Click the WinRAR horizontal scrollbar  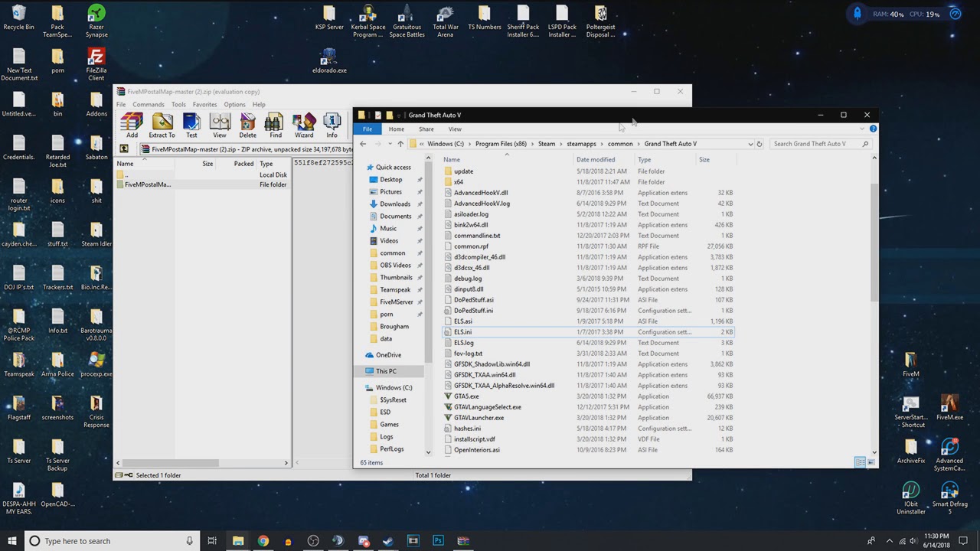170,463
